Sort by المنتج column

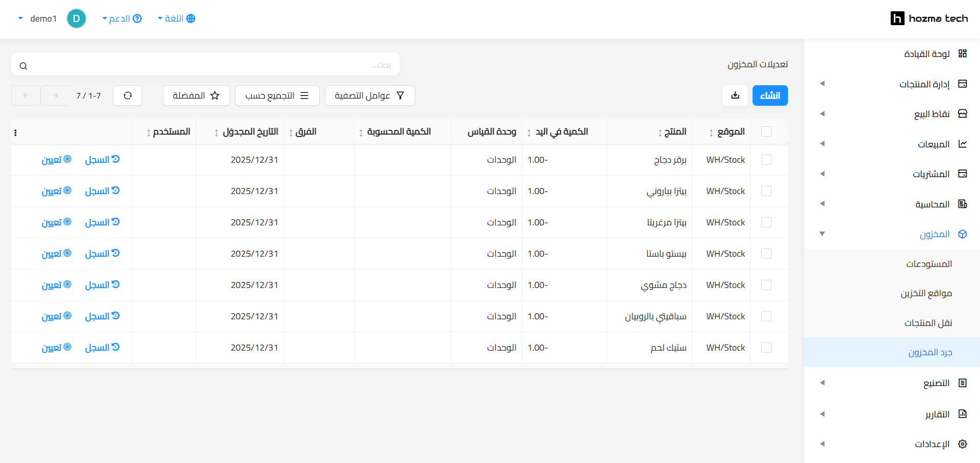point(672,132)
